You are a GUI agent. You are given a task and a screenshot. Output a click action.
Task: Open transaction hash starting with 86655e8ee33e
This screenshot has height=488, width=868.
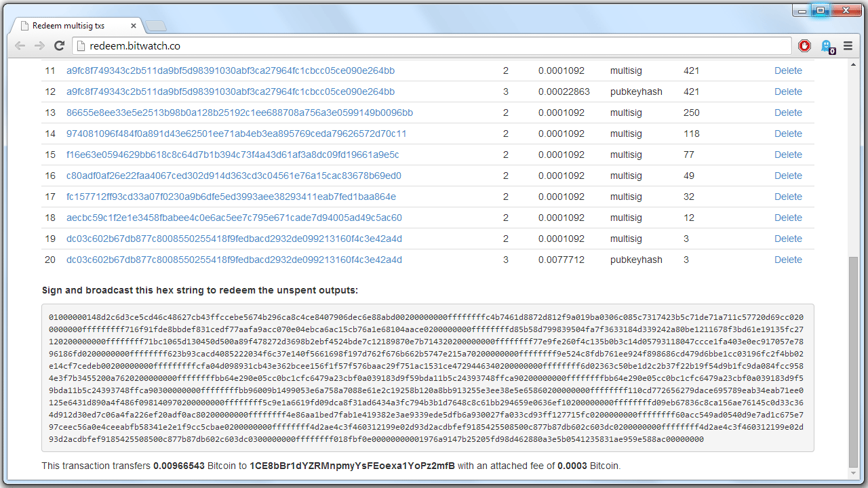[x=239, y=113]
